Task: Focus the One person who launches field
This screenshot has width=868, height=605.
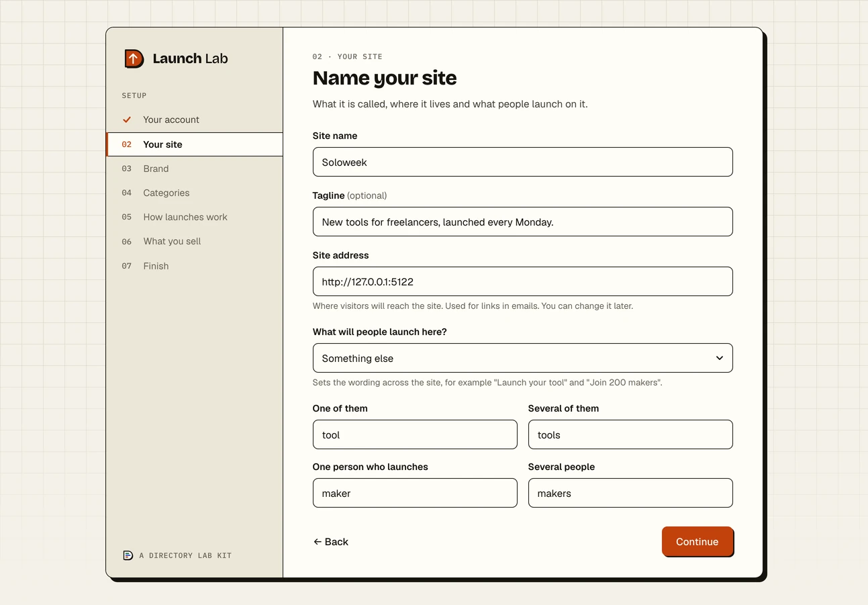Action: click(415, 493)
